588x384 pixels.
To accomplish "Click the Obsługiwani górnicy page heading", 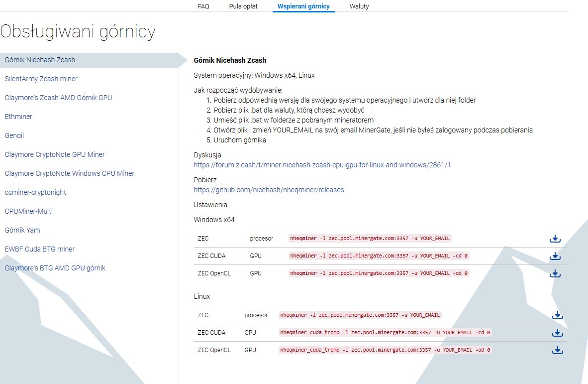I will [78, 32].
